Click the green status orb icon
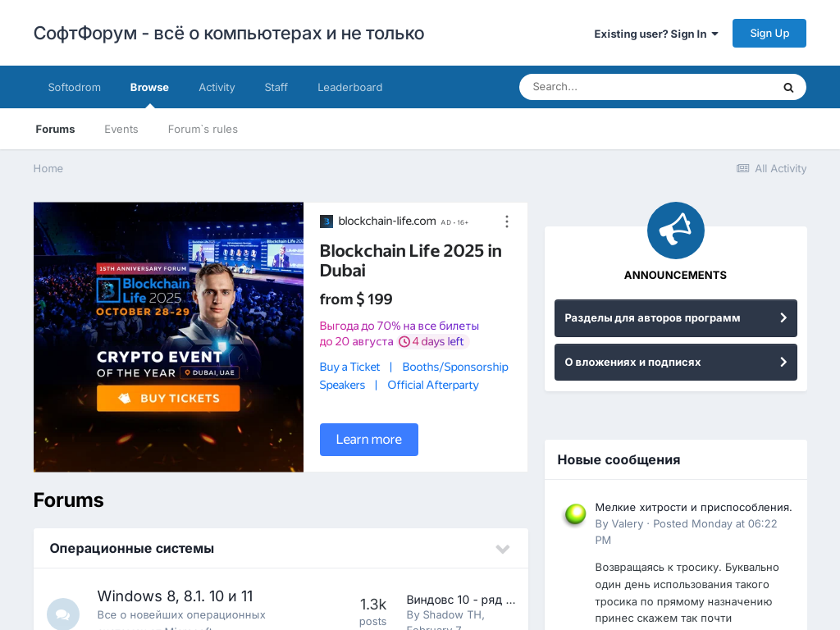Image resolution: width=840 pixels, height=630 pixels. [x=575, y=514]
